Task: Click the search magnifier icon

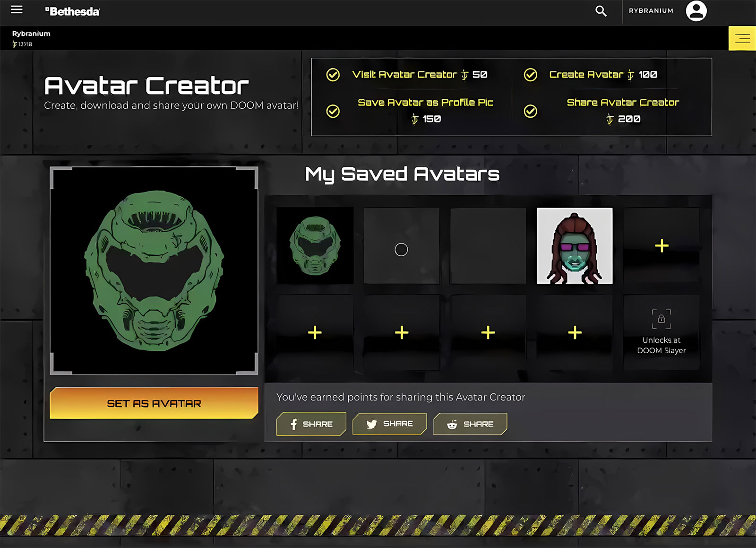Action: 601,11
